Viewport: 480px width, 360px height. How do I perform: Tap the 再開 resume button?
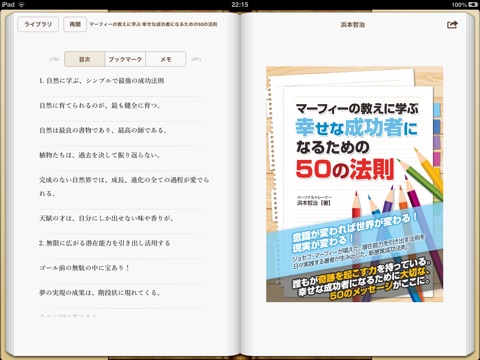click(x=75, y=24)
